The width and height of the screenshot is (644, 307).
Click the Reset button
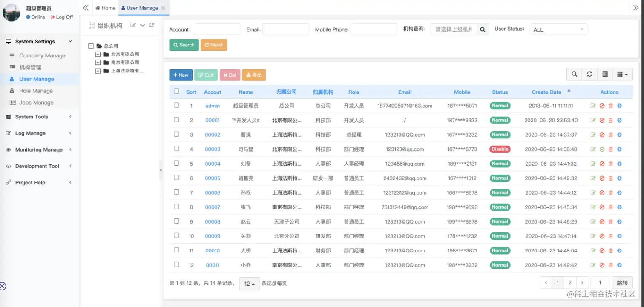(x=214, y=45)
